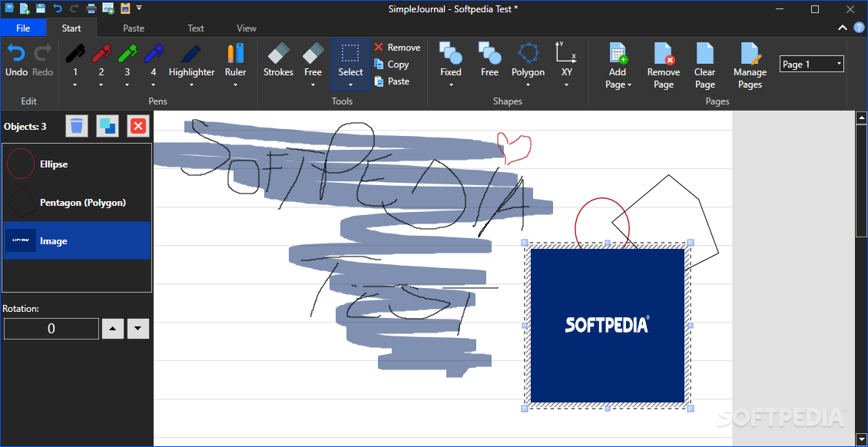Click the red X button in Objects panel
The width and height of the screenshot is (868, 447).
pos(138,126)
